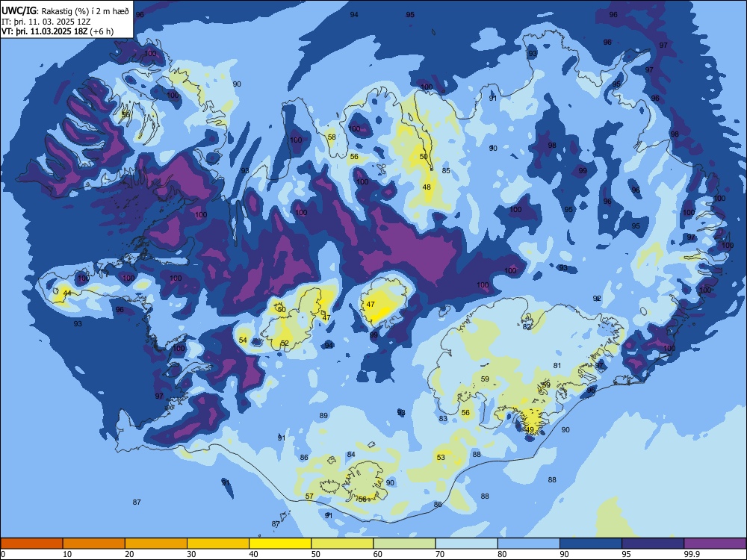This screenshot has height=560, width=747.
Task: Click the "85" humidity value on the map
Action: pyautogui.click(x=446, y=170)
